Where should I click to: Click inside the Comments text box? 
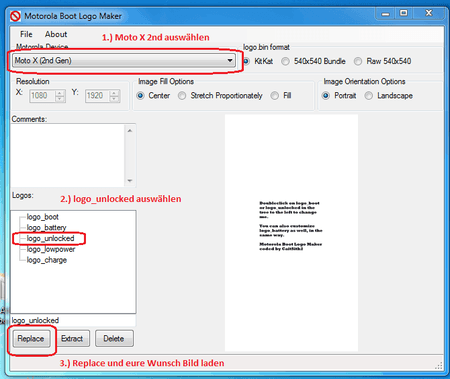point(68,155)
